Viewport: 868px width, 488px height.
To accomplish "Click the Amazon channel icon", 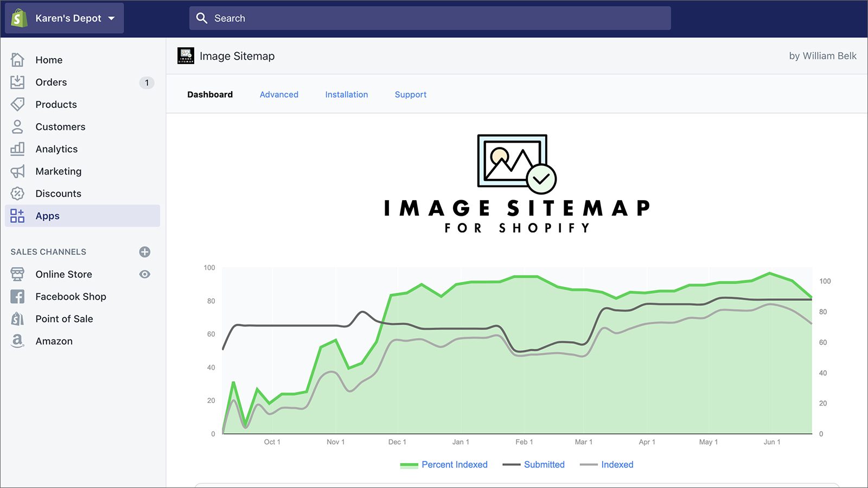I will click(17, 341).
